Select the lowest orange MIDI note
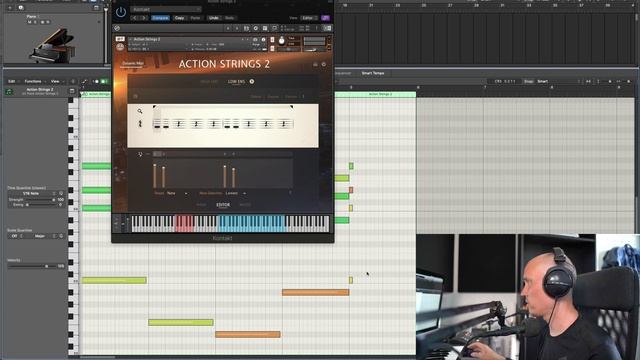This screenshot has height=360, width=640. pyautogui.click(x=248, y=335)
